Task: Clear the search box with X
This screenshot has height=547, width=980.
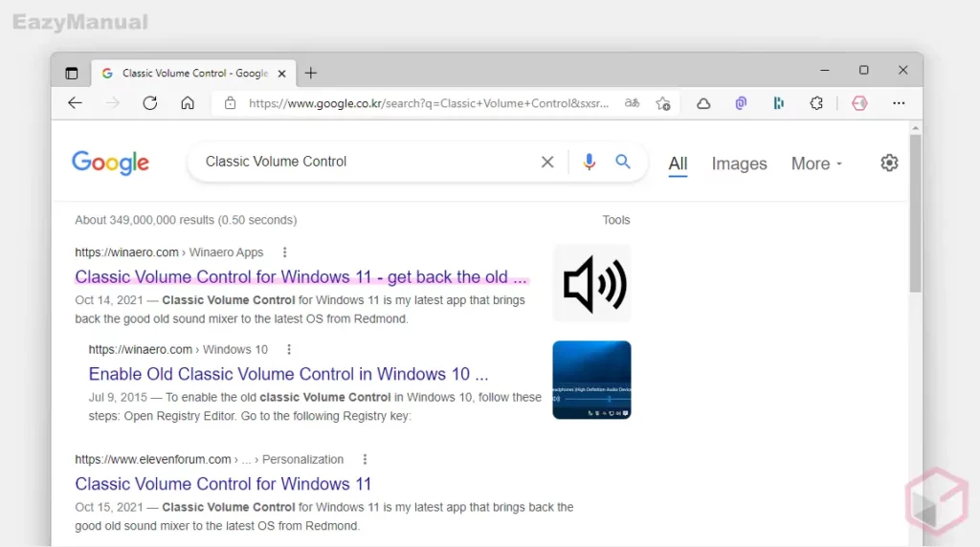Action: pyautogui.click(x=547, y=163)
